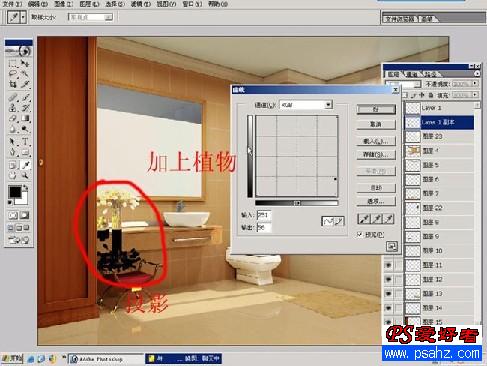This screenshot has height=366, width=487.
Task: Click the Curves dialog expand-size icon
Action: [391, 247]
